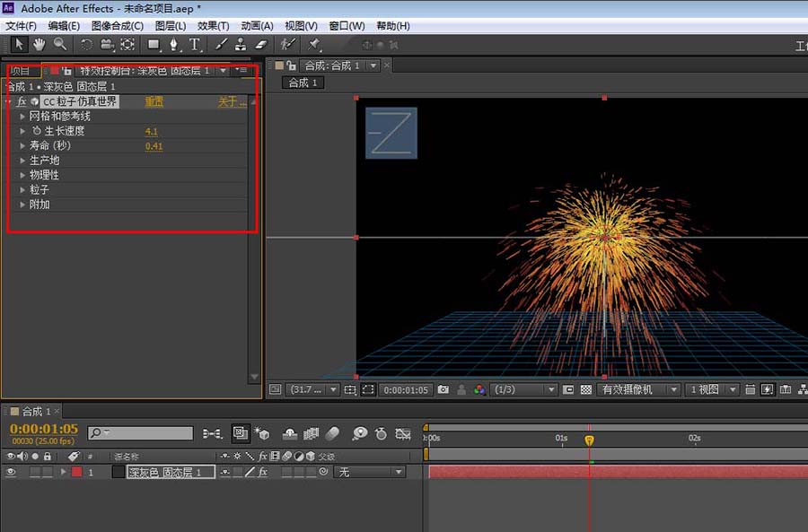
Task: Open the 有效摄像机 view dropdown
Action: point(638,389)
